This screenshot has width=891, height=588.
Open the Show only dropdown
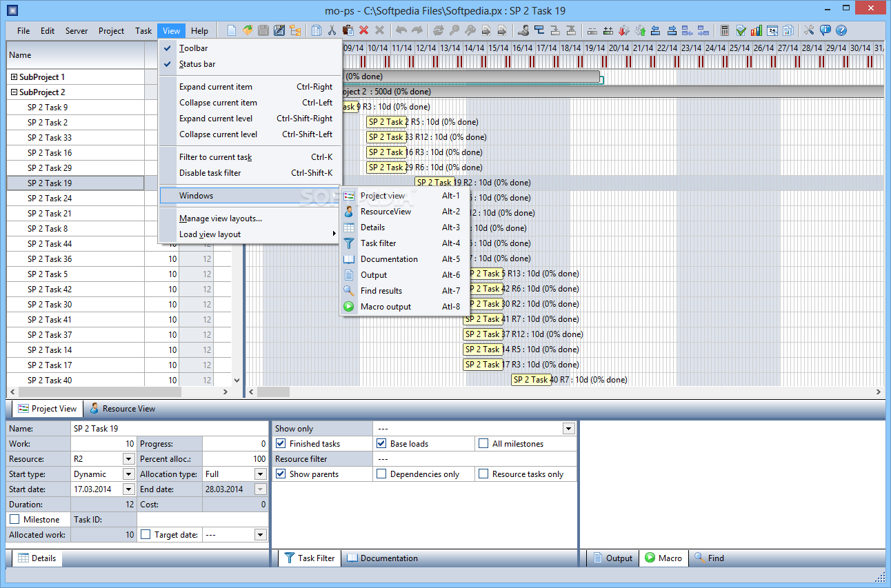pyautogui.click(x=569, y=429)
